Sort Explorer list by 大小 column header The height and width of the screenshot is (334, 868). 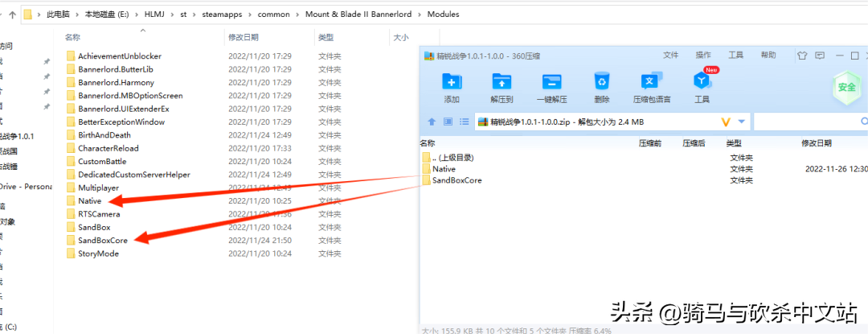[x=400, y=38]
